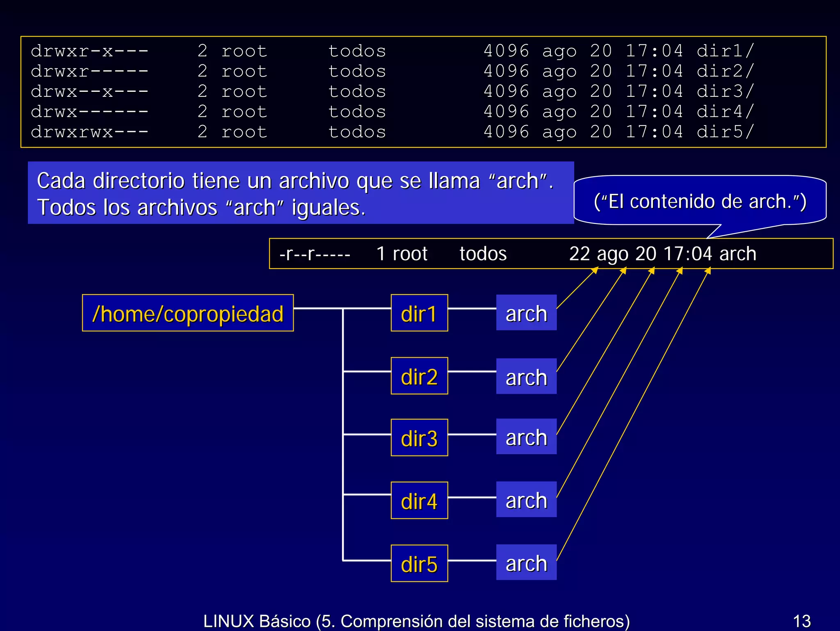Click "dir5/" in the listing
Screen dimensions: 840x631
tap(725, 132)
